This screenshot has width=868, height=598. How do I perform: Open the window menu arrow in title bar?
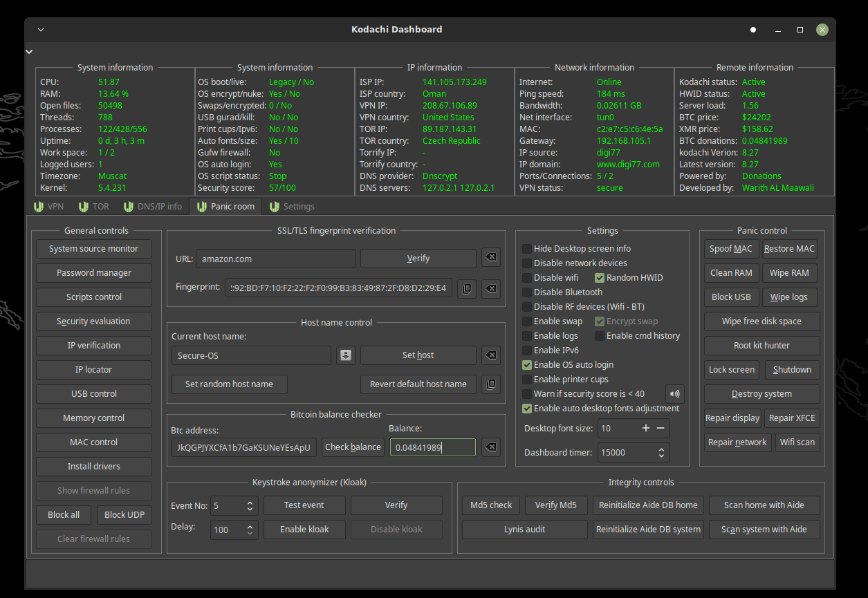pyautogui.click(x=41, y=30)
